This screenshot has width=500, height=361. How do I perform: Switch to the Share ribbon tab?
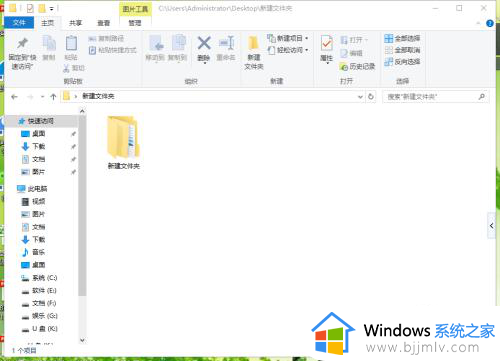point(75,23)
